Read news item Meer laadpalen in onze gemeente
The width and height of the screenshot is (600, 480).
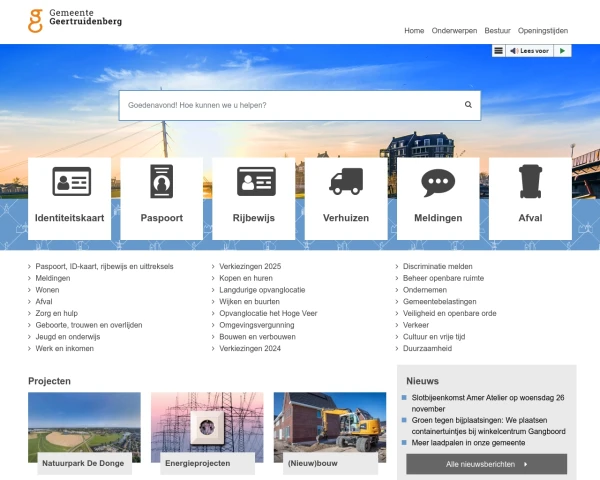468,443
